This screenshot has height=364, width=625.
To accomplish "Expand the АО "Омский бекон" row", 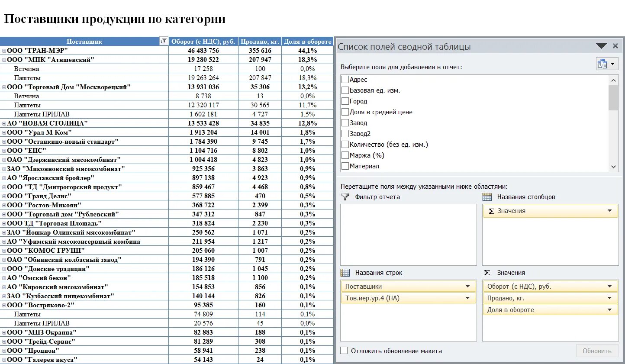I will pyautogui.click(x=4, y=278).
